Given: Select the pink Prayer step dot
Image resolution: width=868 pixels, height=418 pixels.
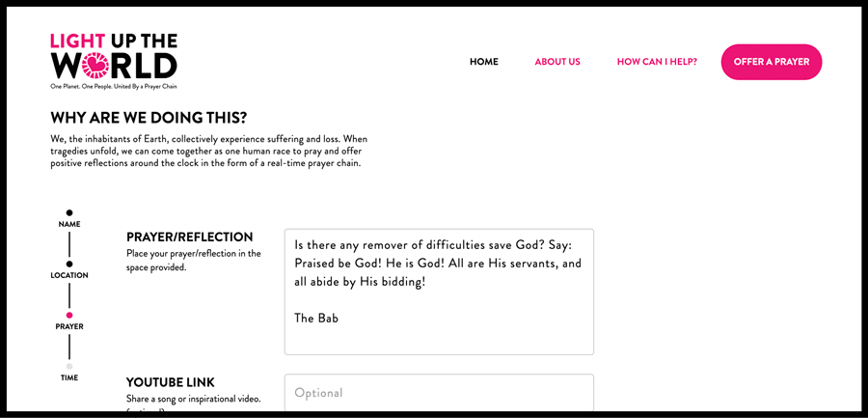Looking at the screenshot, I should coord(69,315).
